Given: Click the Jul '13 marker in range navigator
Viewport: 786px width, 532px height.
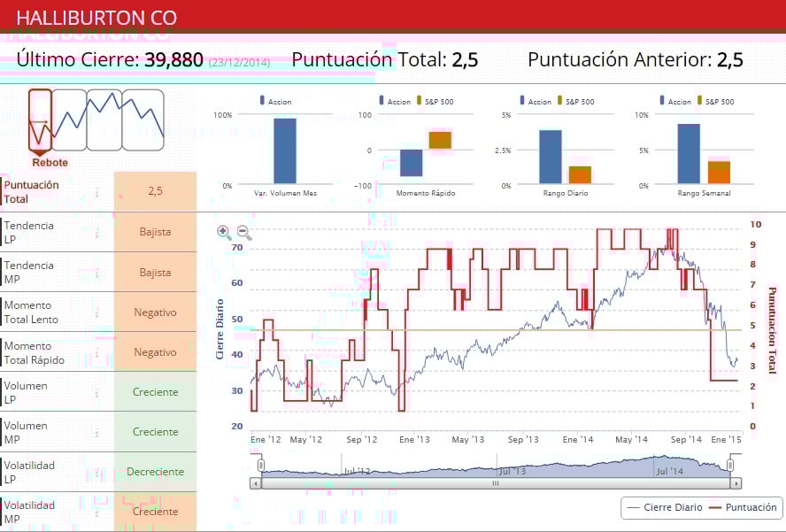Looking at the screenshot, I should point(512,471).
